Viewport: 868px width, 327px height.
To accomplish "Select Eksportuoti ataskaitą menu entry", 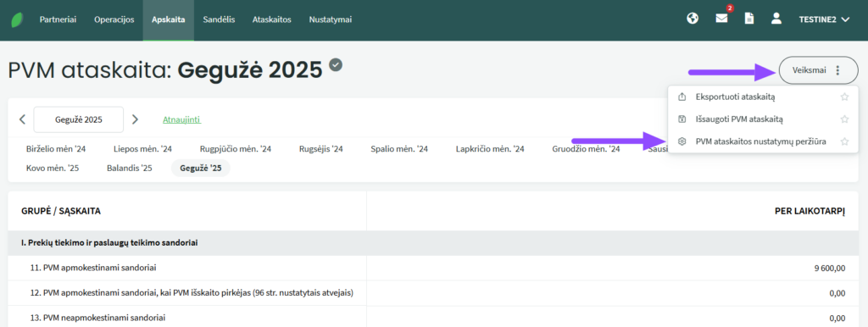I will 763,97.
